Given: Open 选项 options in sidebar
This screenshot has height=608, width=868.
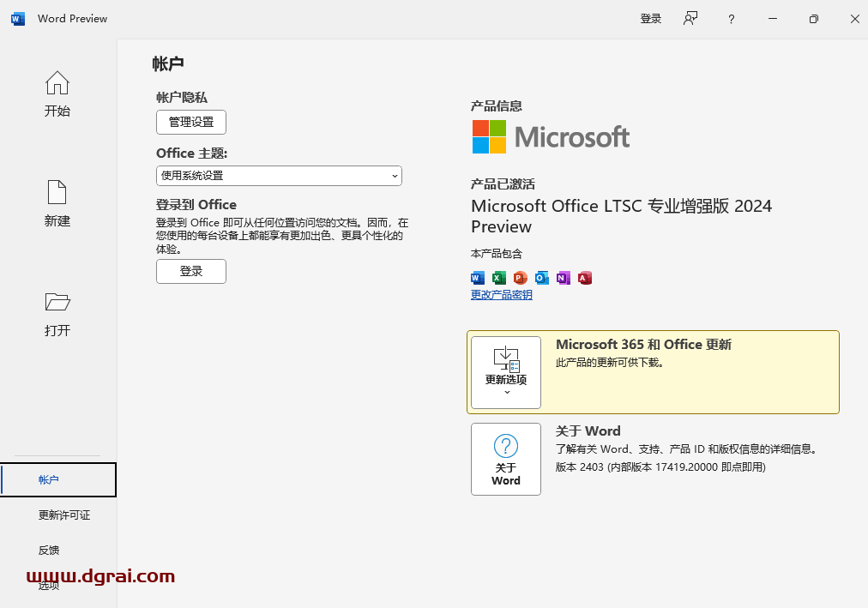Looking at the screenshot, I should 49,586.
